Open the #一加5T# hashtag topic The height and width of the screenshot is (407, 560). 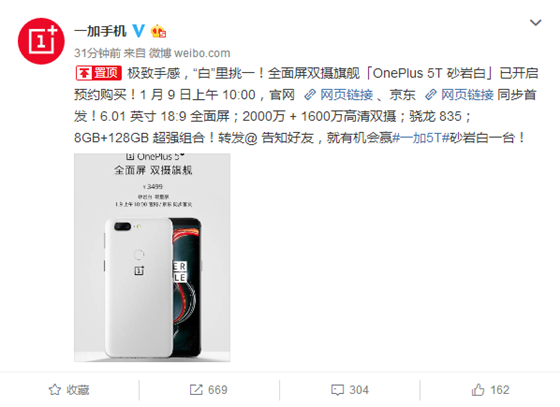tap(421, 137)
